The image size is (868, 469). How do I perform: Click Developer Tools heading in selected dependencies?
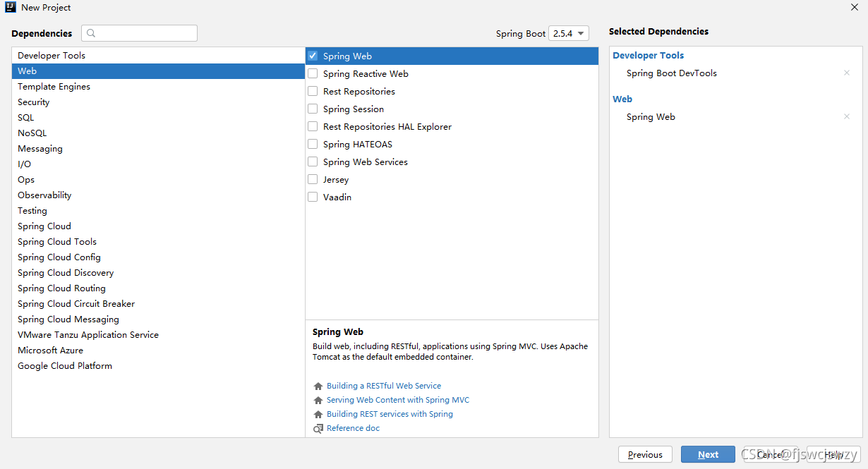pos(648,55)
